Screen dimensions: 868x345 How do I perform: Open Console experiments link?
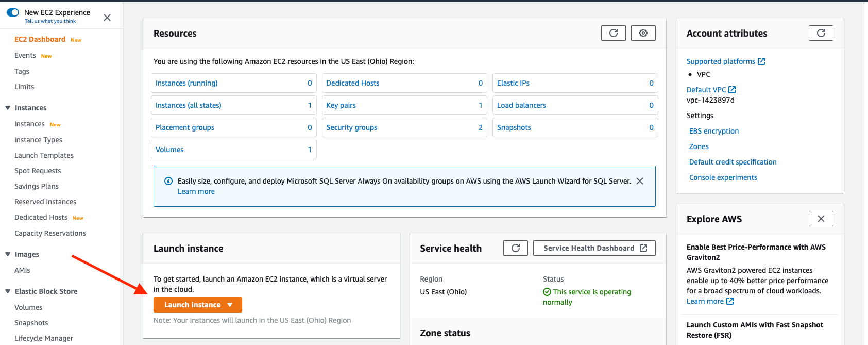click(723, 177)
